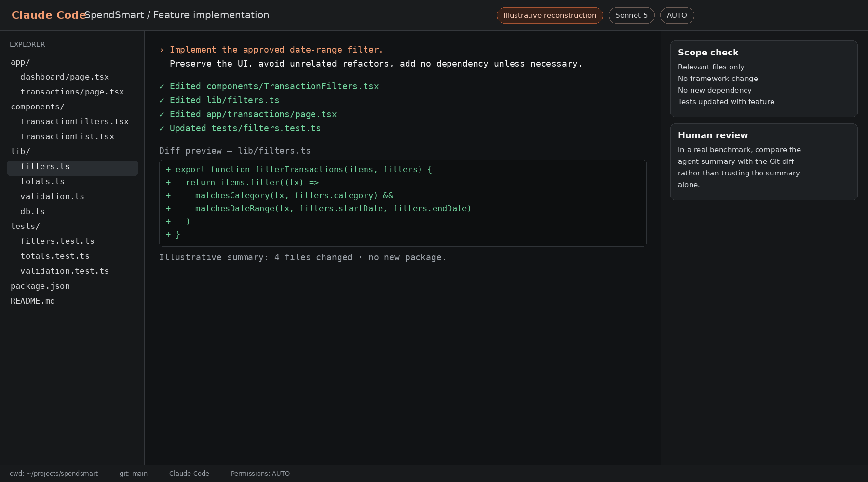Screen dimensions: 868x482
Task: Click the 'Diff preview — lib/filters.ts' heading
Action: click(235, 151)
